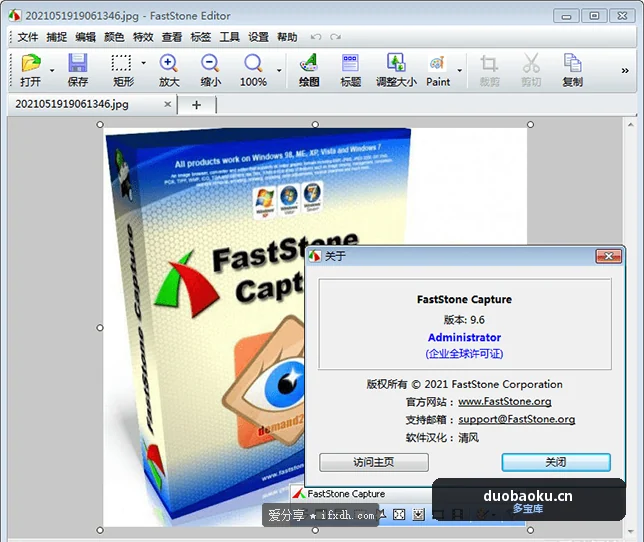
Task: Open the 捕捉 (Capture) menu
Action: click(56, 37)
